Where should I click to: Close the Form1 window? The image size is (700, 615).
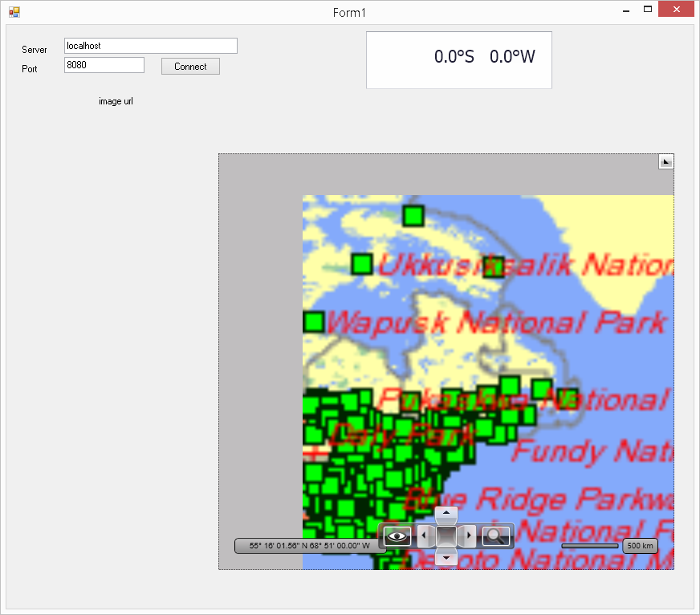click(677, 9)
